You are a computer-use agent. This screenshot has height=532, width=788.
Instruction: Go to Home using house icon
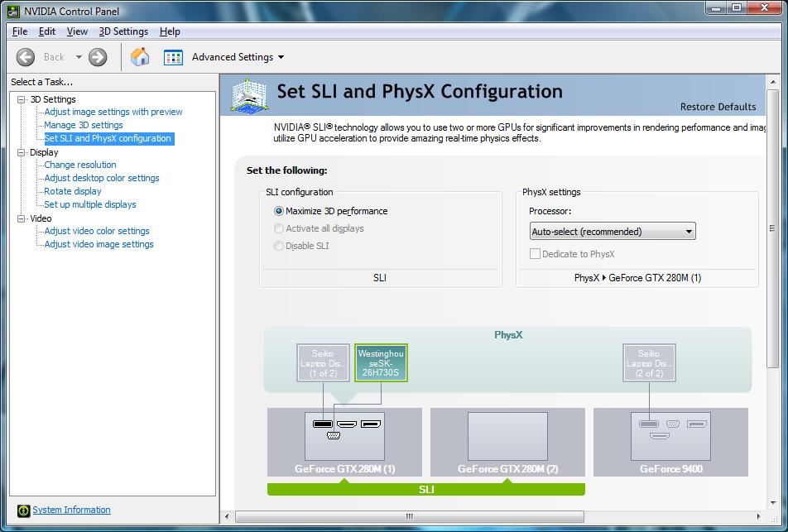(x=140, y=57)
